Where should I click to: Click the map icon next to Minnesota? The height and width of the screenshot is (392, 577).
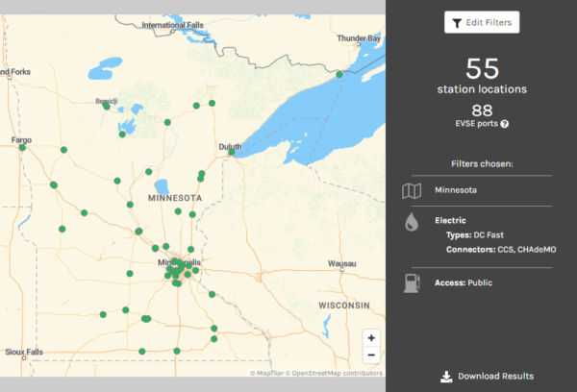(411, 190)
